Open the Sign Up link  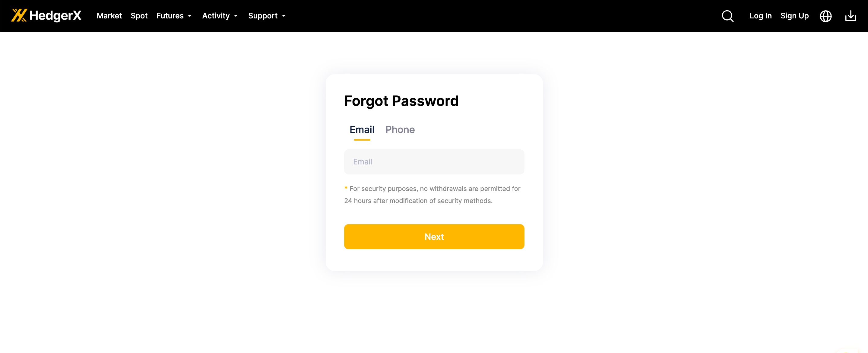794,16
